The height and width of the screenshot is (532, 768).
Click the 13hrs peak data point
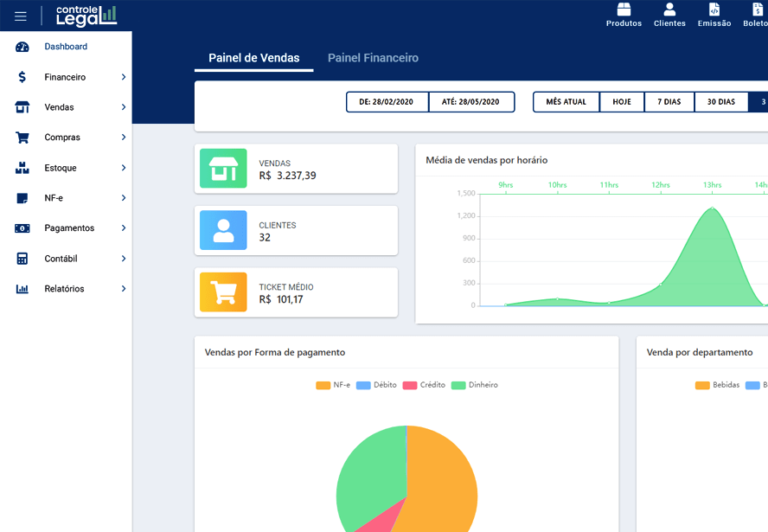(712, 208)
